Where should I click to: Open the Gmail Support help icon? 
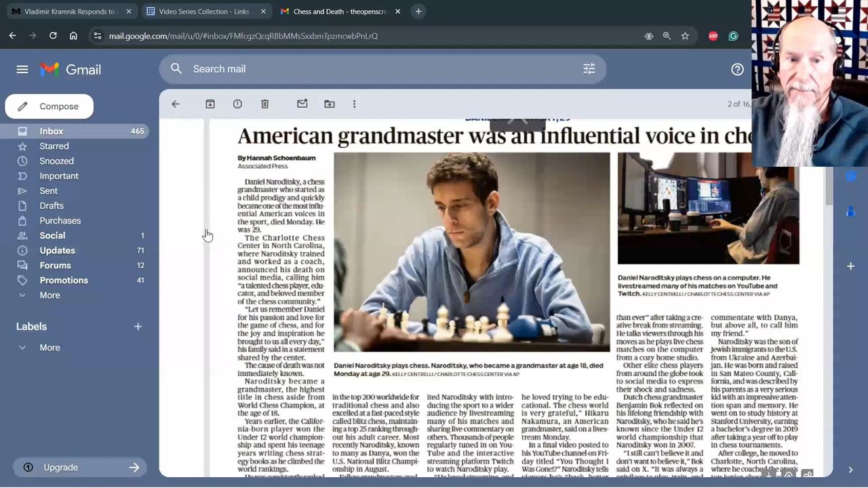[737, 69]
